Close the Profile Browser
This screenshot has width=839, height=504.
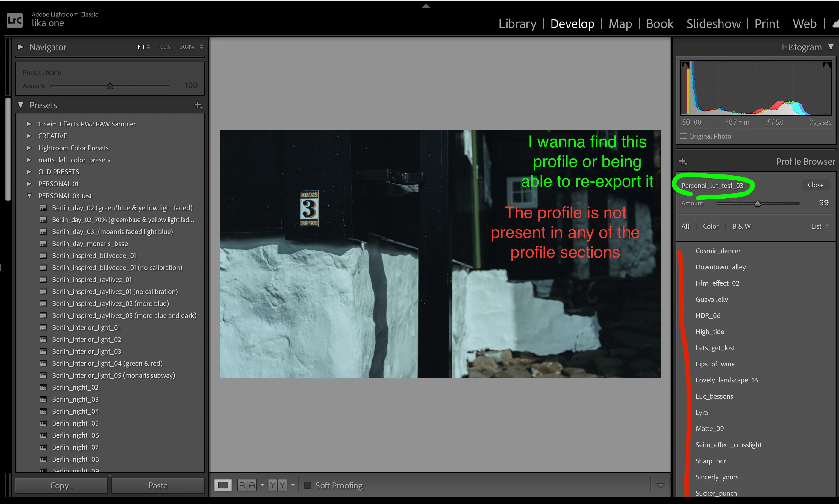[815, 185]
